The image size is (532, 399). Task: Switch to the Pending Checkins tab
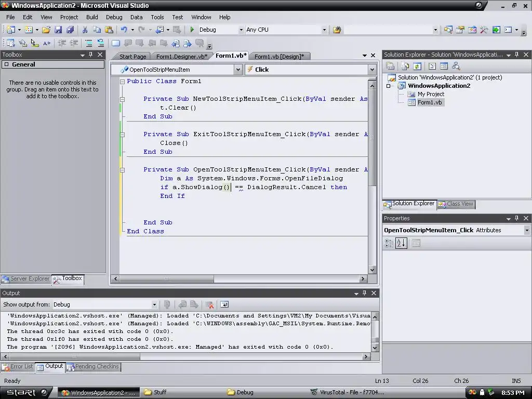point(94,366)
